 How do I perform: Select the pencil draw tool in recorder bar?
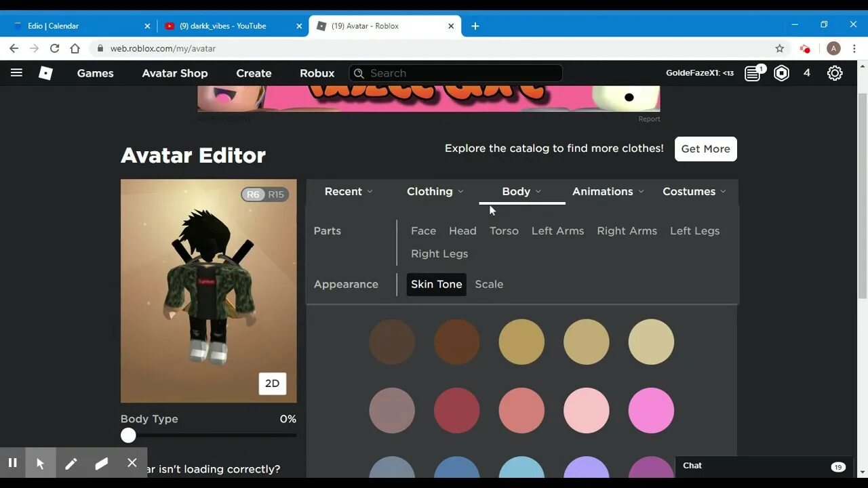[x=71, y=463]
